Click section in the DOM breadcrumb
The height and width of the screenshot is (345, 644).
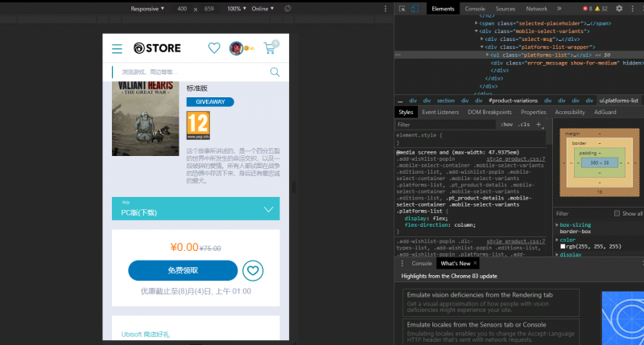pos(446,101)
